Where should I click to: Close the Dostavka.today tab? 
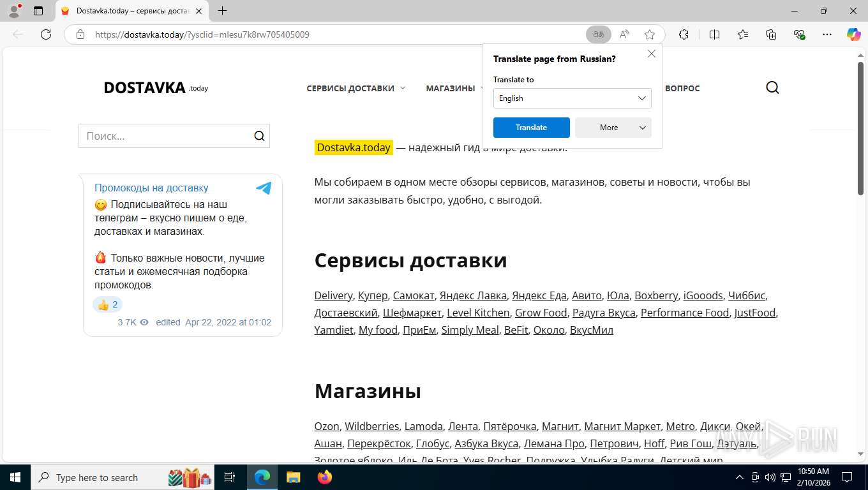pos(199,11)
